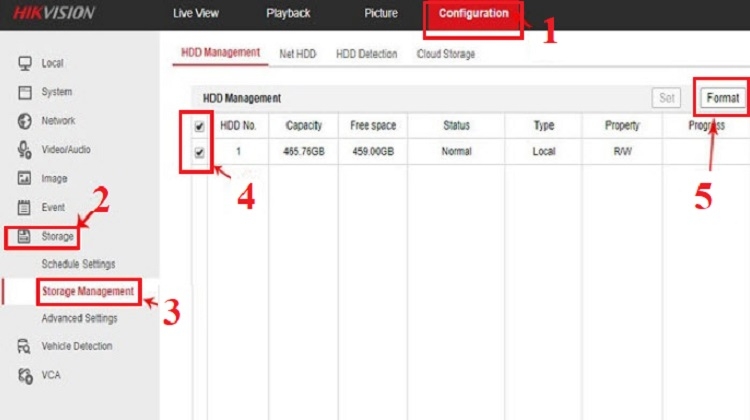Open the HDD Detection tab

366,54
